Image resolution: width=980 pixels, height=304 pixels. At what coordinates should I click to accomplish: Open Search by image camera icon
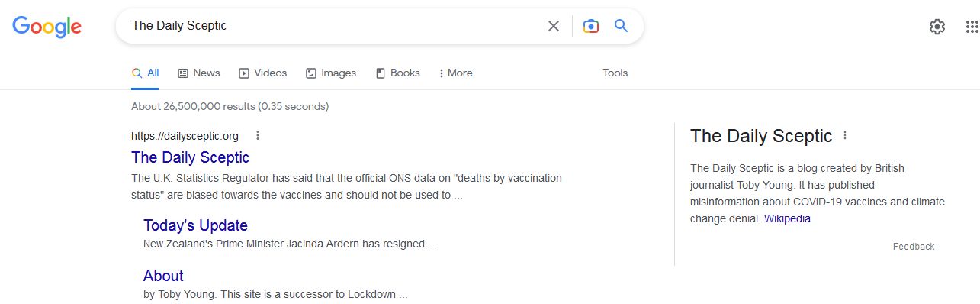coord(590,26)
